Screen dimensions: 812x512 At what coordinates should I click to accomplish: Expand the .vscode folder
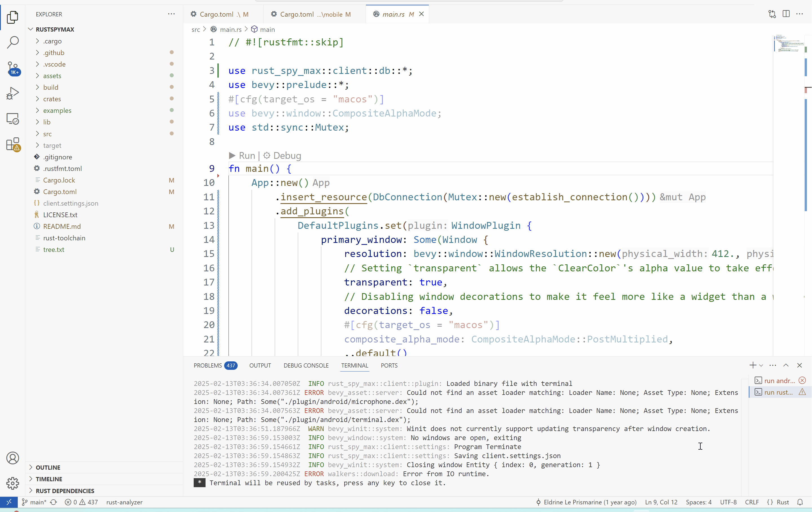(105, 64)
